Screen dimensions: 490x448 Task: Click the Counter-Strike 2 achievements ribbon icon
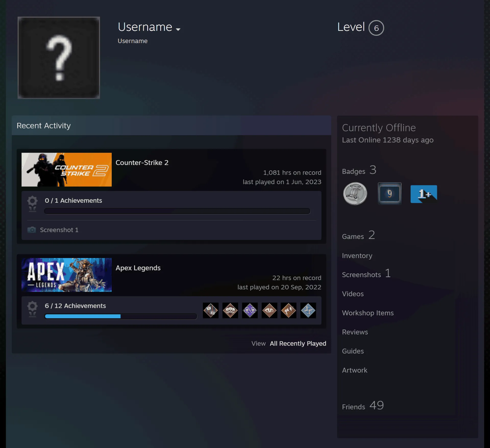pyautogui.click(x=32, y=204)
